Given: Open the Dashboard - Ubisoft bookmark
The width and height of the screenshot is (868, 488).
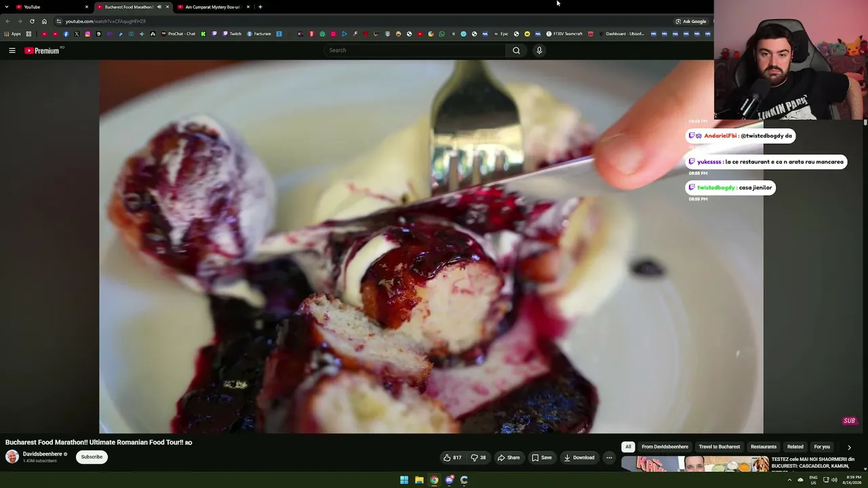Looking at the screenshot, I should 621,34.
